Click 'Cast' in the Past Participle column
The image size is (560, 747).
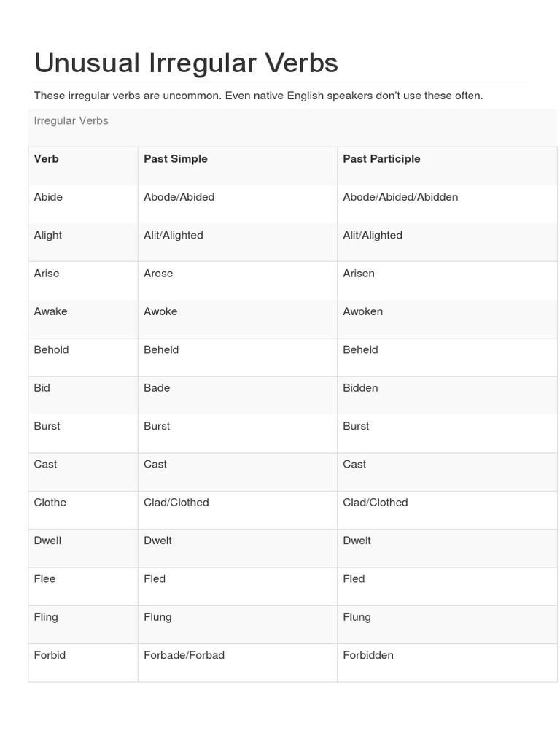354,464
